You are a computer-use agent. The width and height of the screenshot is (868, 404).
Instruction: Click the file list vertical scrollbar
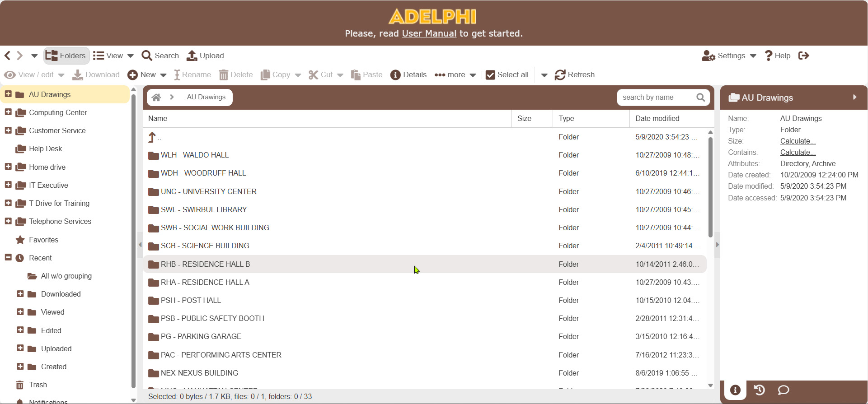(710, 187)
